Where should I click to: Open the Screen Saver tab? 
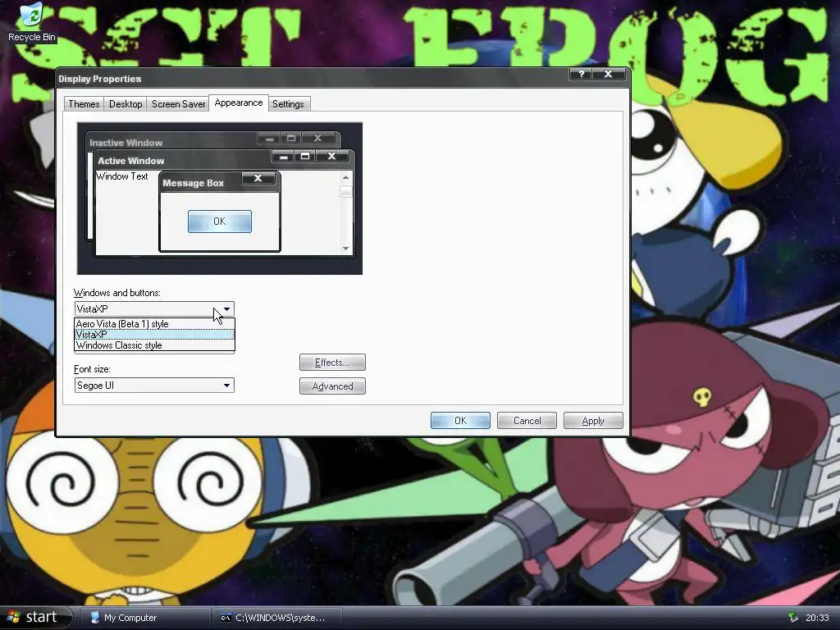(178, 104)
